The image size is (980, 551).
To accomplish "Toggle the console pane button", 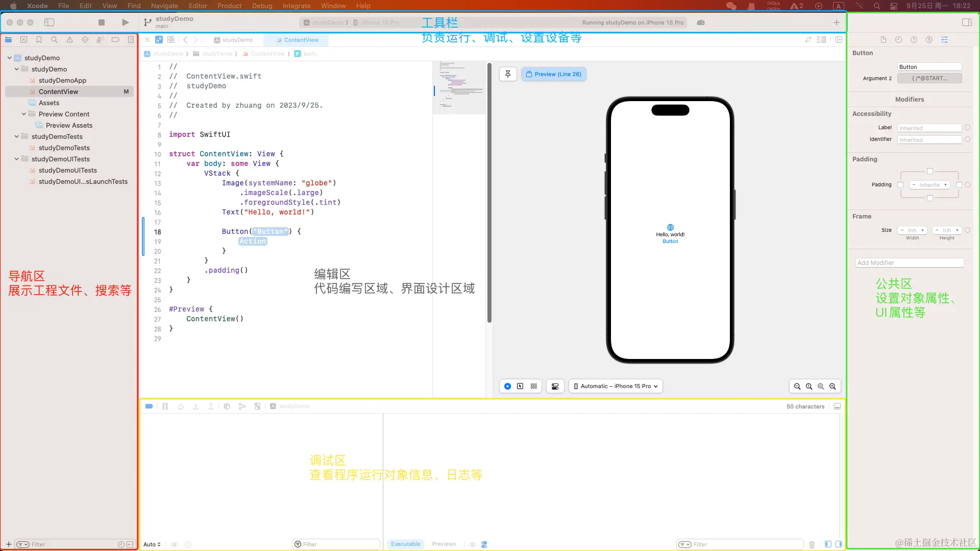I will (x=838, y=544).
